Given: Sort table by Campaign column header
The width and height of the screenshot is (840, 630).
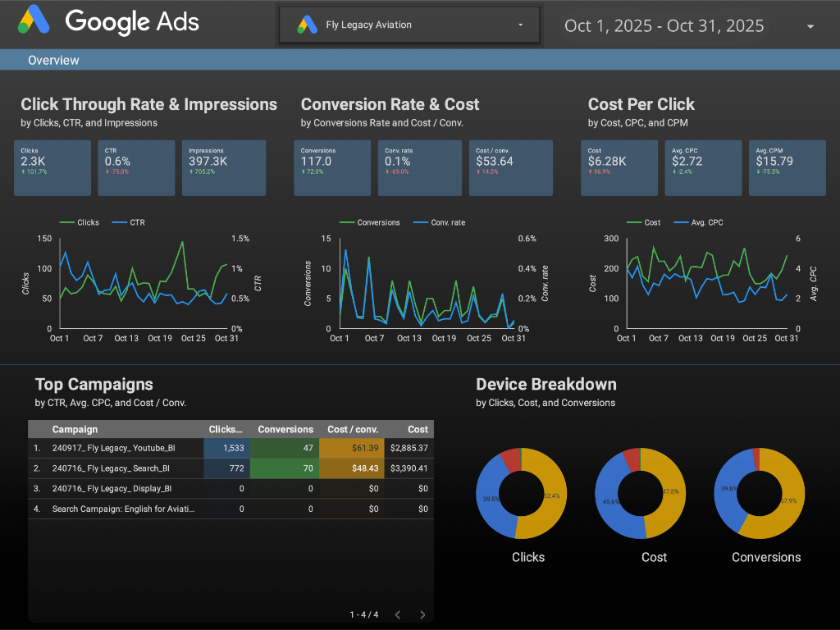Looking at the screenshot, I should point(75,429).
